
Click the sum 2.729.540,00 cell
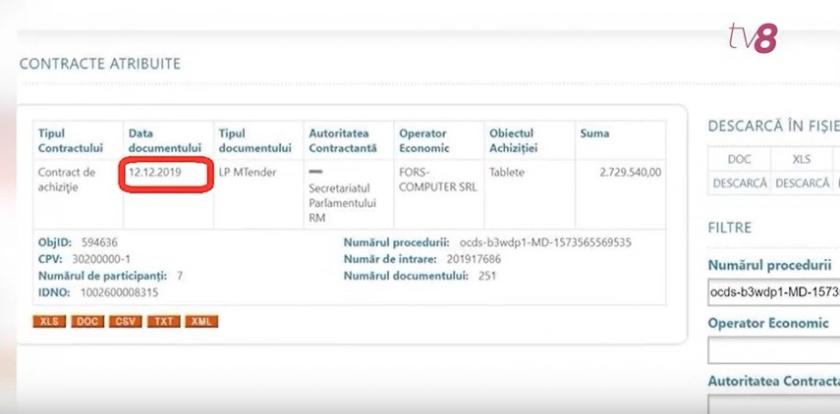[630, 172]
